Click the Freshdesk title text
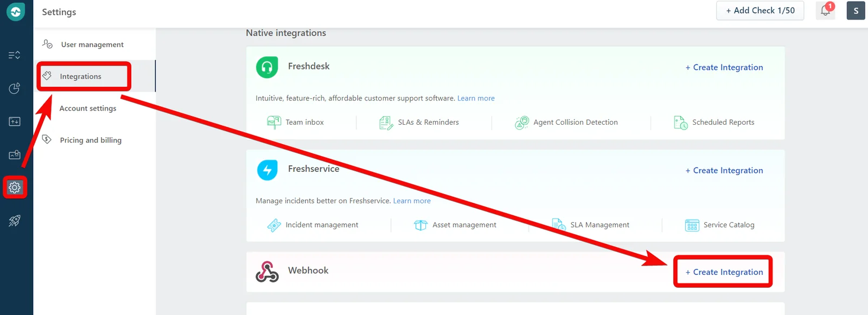 (x=309, y=66)
